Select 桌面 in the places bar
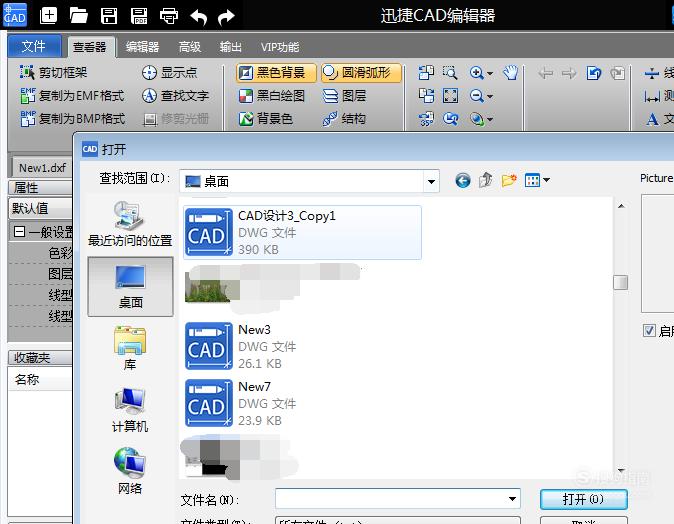674x524 pixels. coord(130,286)
